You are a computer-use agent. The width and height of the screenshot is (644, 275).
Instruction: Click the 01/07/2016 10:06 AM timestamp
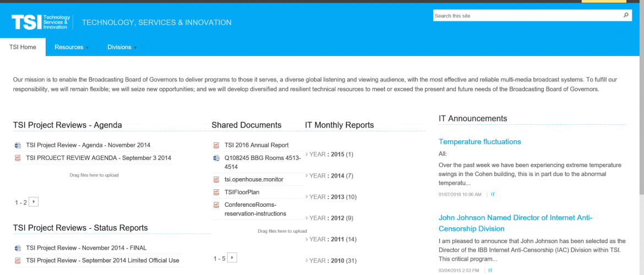[x=460, y=195]
